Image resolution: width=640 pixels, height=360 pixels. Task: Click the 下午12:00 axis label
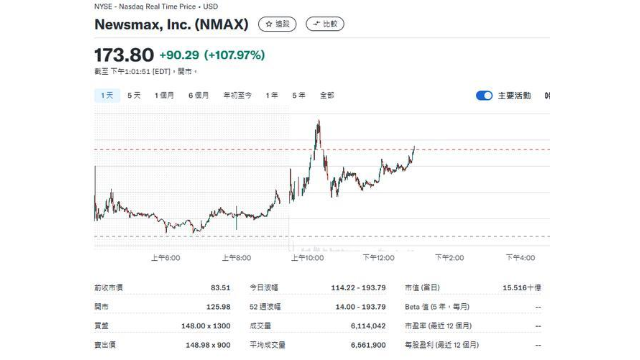pyautogui.click(x=378, y=258)
